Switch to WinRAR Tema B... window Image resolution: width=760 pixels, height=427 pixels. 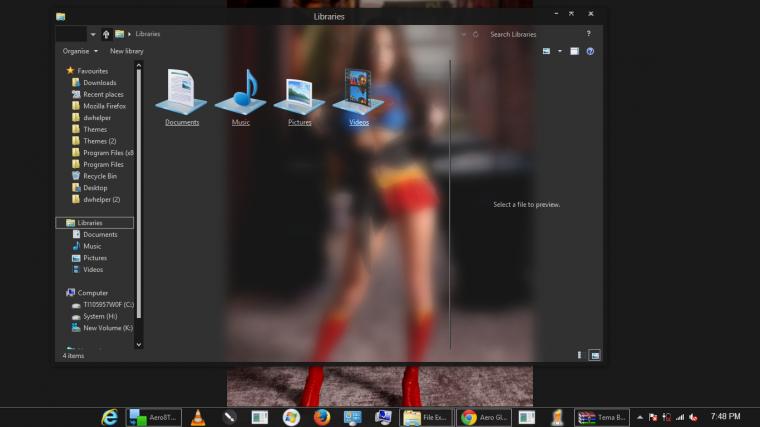coord(602,417)
